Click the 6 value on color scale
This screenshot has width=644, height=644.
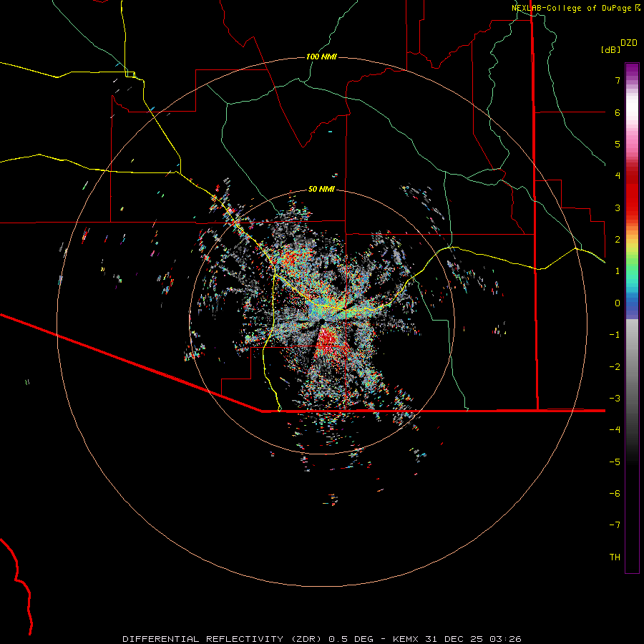[x=618, y=112]
